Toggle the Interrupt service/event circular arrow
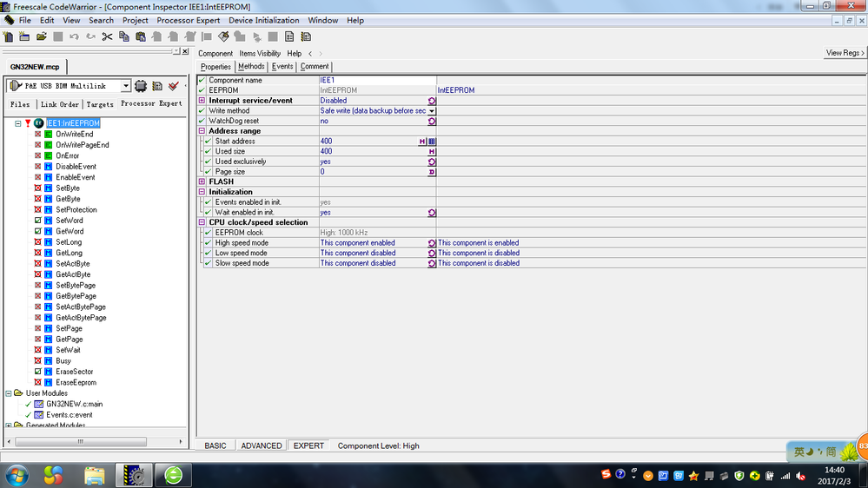The image size is (868, 488). (432, 101)
